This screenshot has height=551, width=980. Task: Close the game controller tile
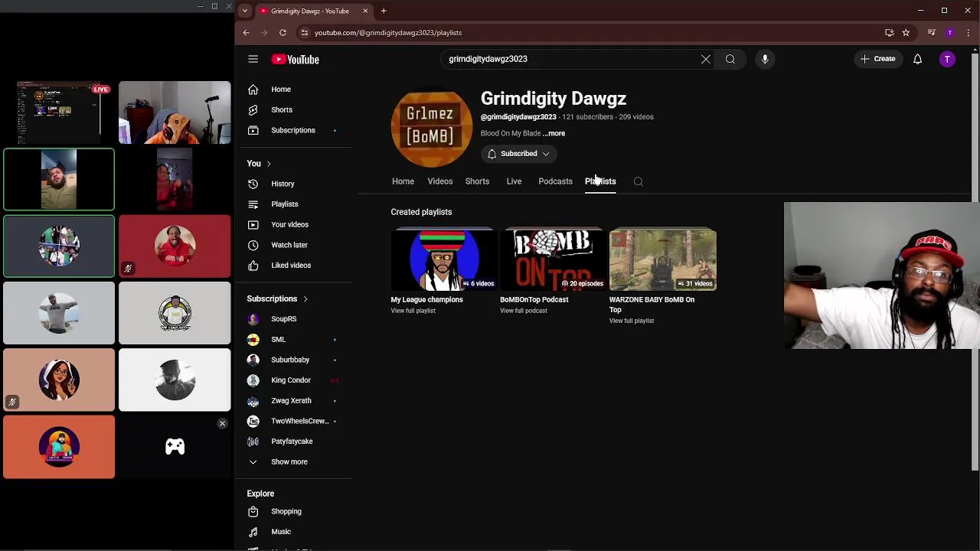(222, 423)
